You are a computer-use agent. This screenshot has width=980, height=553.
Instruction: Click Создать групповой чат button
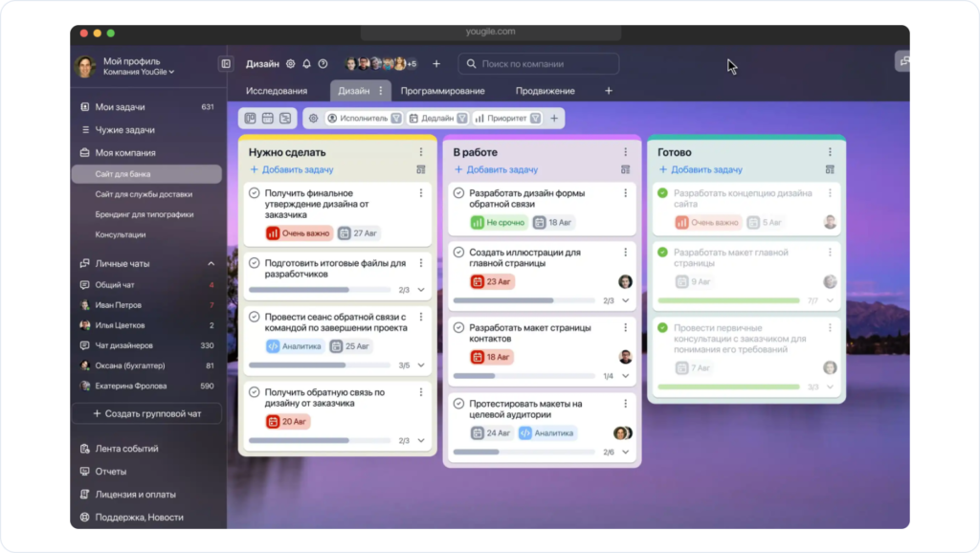146,413
